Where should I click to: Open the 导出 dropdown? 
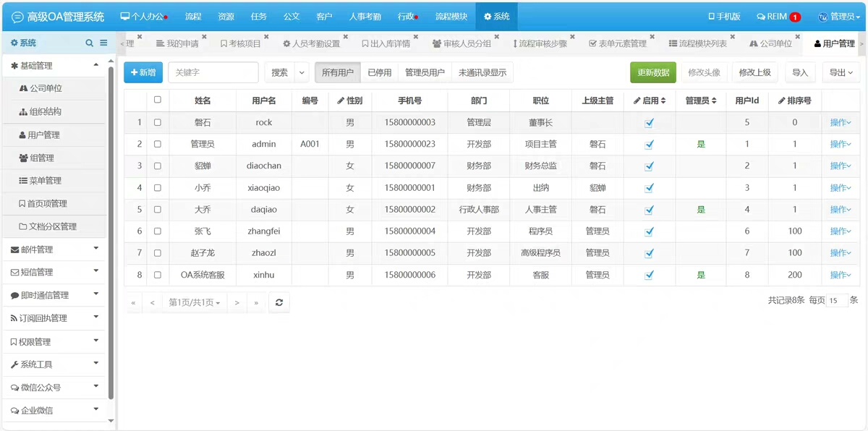click(x=841, y=72)
